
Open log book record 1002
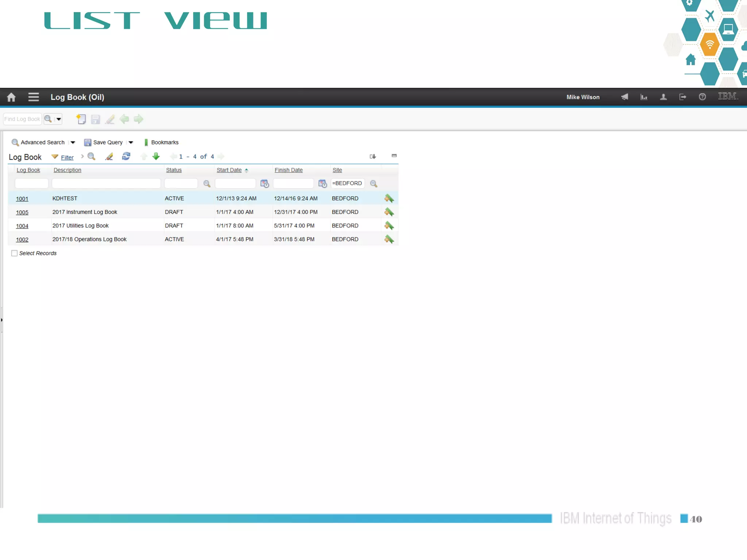pos(22,240)
